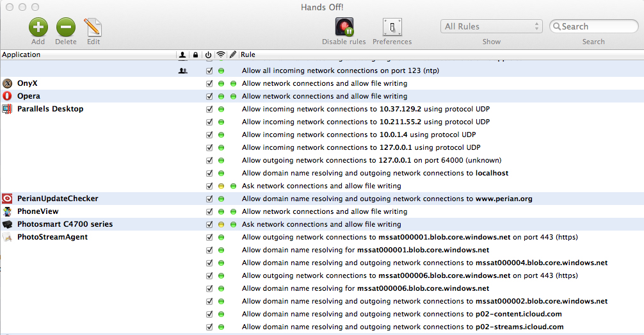
Task: Click the green Add rule button
Action: tap(38, 28)
